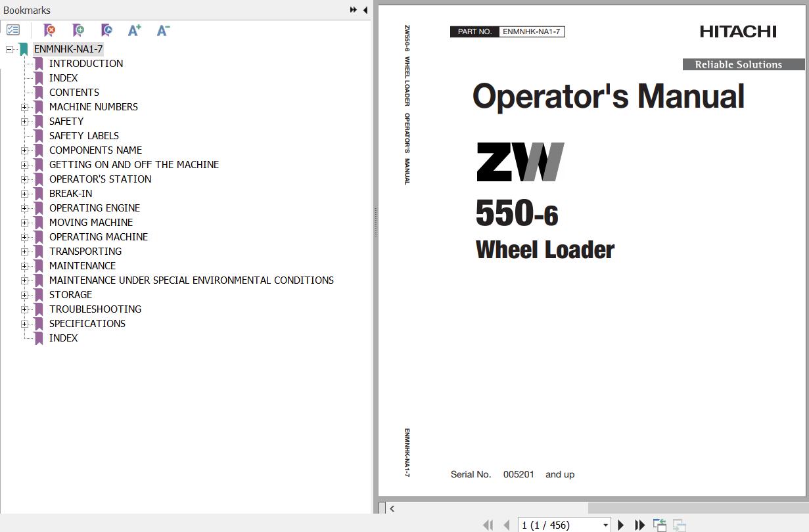This screenshot has width=809, height=532.
Task: Click the scroll-left arrow on horizontal scrollbar
Action: (392, 508)
